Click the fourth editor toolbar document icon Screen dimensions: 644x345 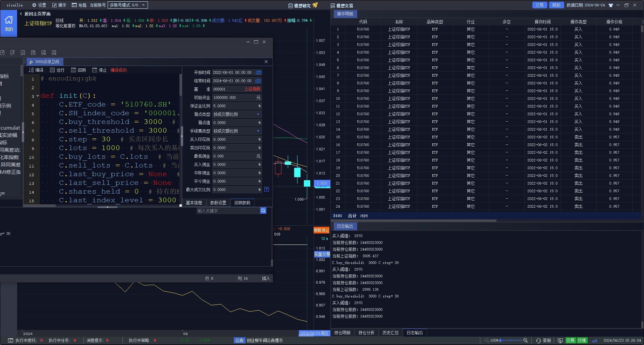33,53
